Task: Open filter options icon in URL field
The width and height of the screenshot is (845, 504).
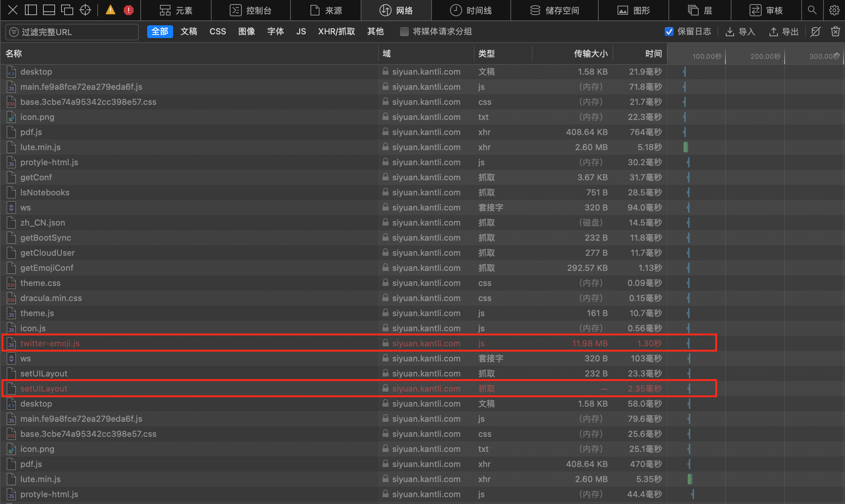Action: tap(14, 32)
